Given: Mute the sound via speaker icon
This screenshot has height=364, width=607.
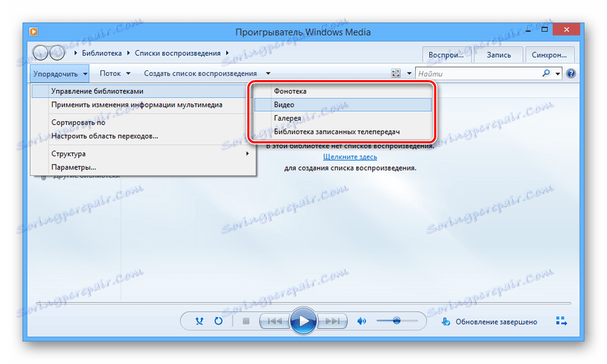Looking at the screenshot, I should pos(362,321).
